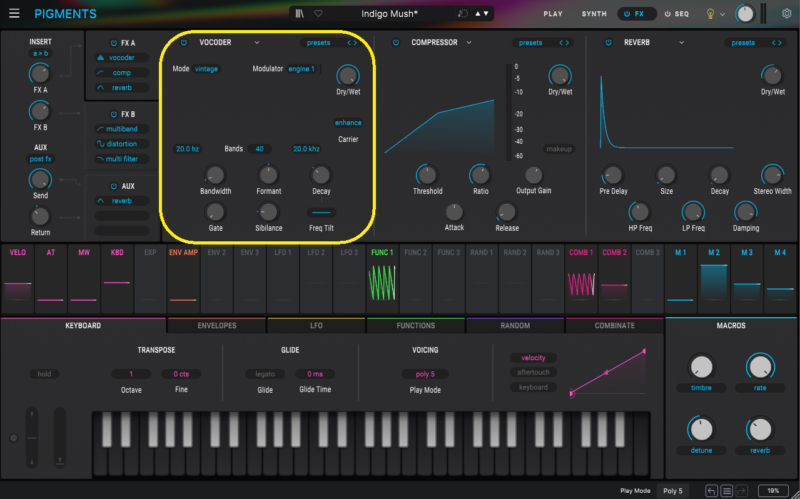The height and width of the screenshot is (499, 800).
Task: Click the Bands value 40 field
Action: (259, 149)
